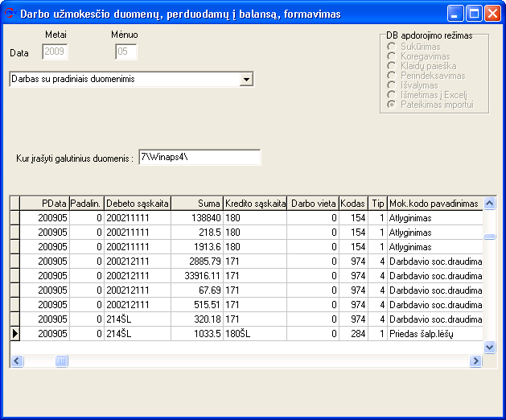The image size is (506, 420).
Task: Click Darbdavio soc.draudima in the 33916.11 row
Action: click(435, 276)
